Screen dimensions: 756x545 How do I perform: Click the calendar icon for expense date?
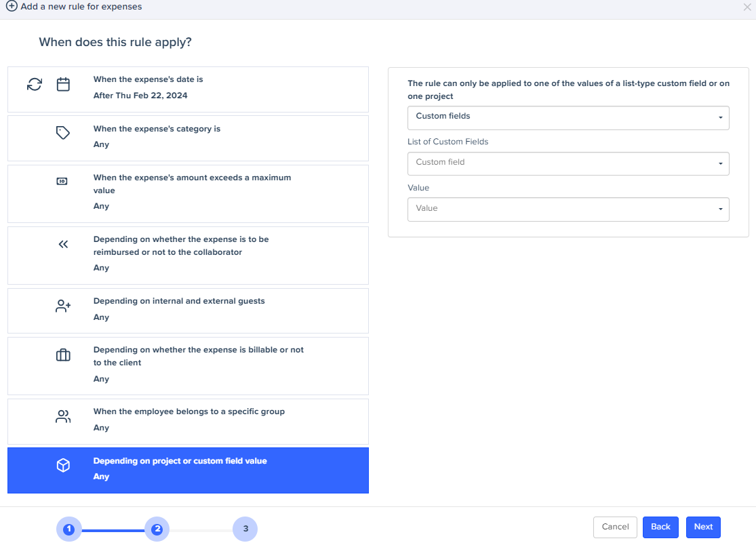(x=63, y=85)
